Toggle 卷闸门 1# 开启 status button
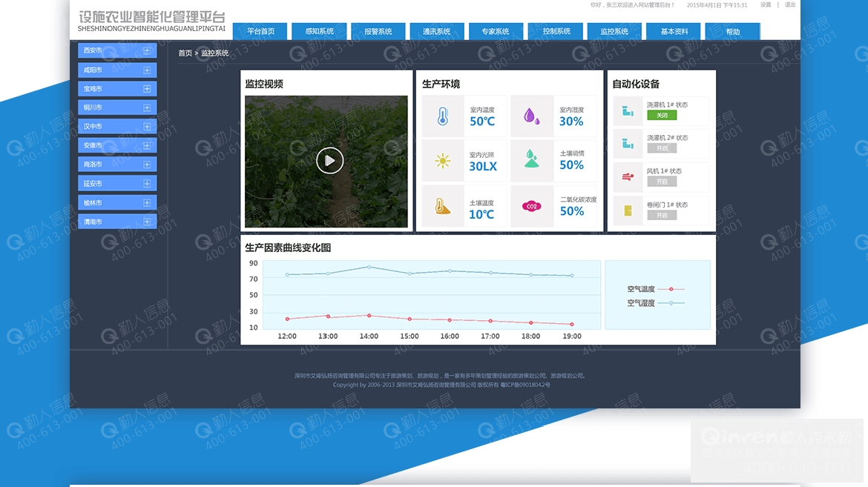Viewport: 868px width, 487px height. coord(662,215)
